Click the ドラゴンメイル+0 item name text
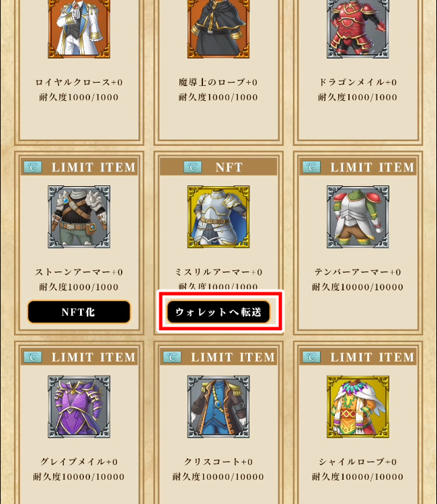This screenshot has width=437, height=504. (x=358, y=82)
